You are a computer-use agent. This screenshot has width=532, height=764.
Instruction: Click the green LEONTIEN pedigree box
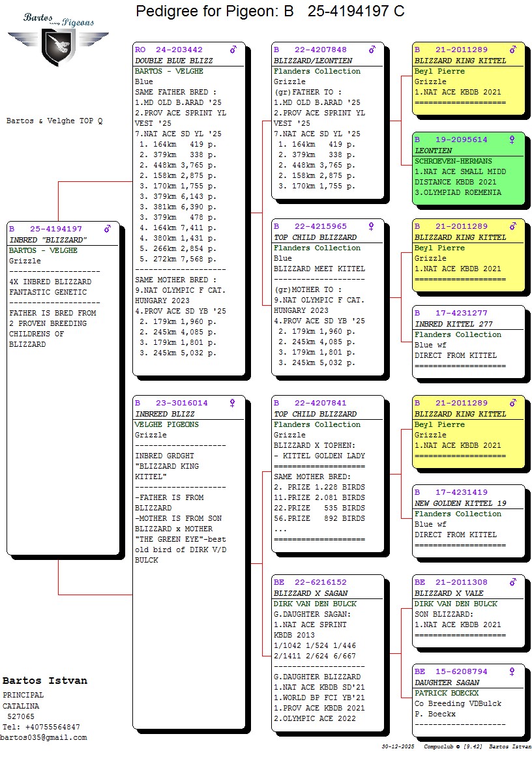(x=468, y=169)
